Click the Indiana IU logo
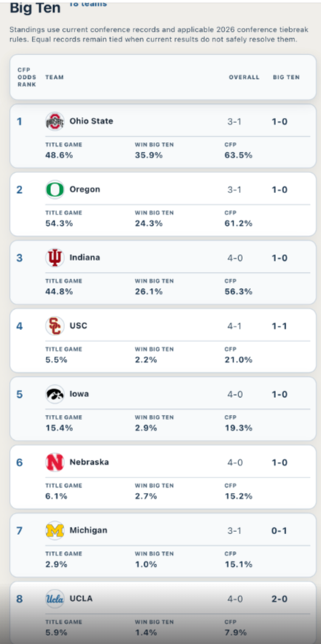321x644 pixels. [55, 258]
